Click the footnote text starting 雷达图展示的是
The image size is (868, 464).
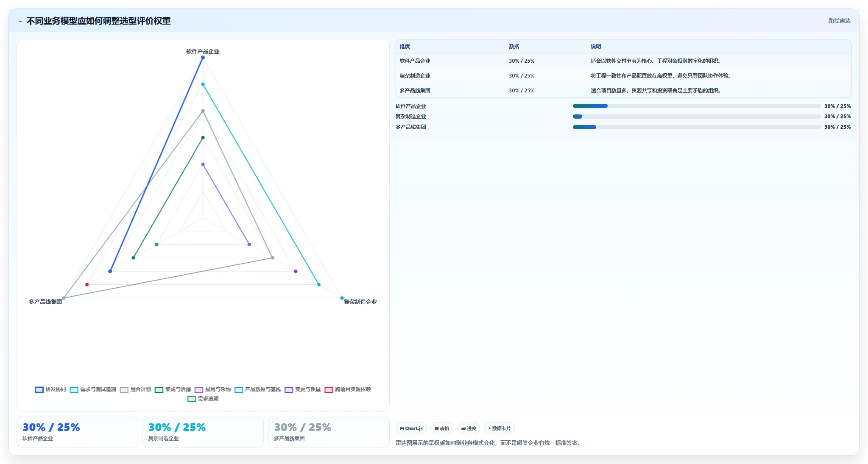tap(489, 443)
